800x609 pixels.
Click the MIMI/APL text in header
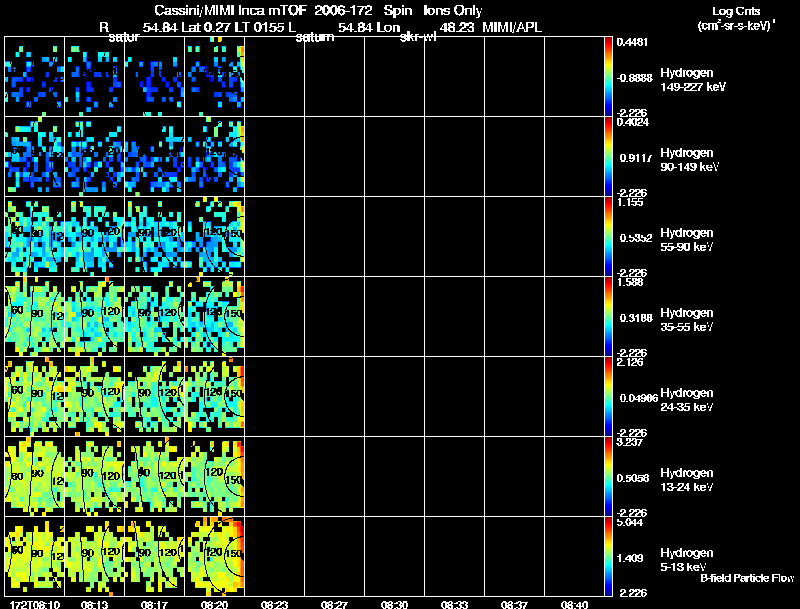coord(512,27)
